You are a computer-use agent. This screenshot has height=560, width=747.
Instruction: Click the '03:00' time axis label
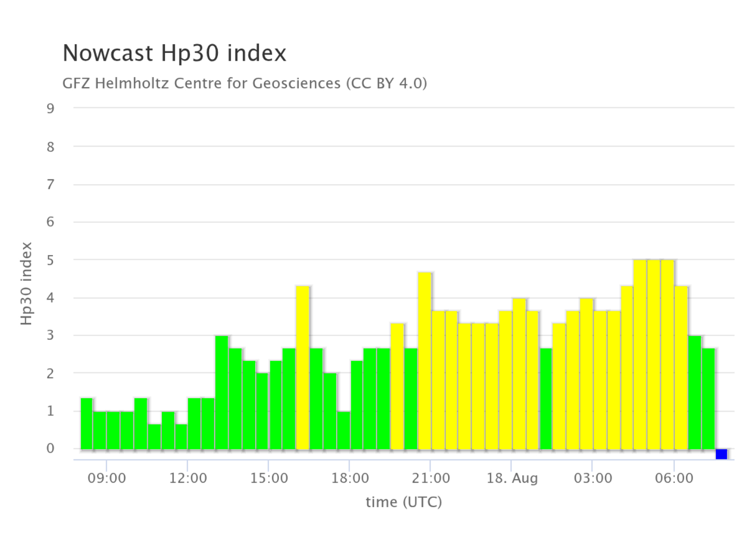[x=593, y=478]
